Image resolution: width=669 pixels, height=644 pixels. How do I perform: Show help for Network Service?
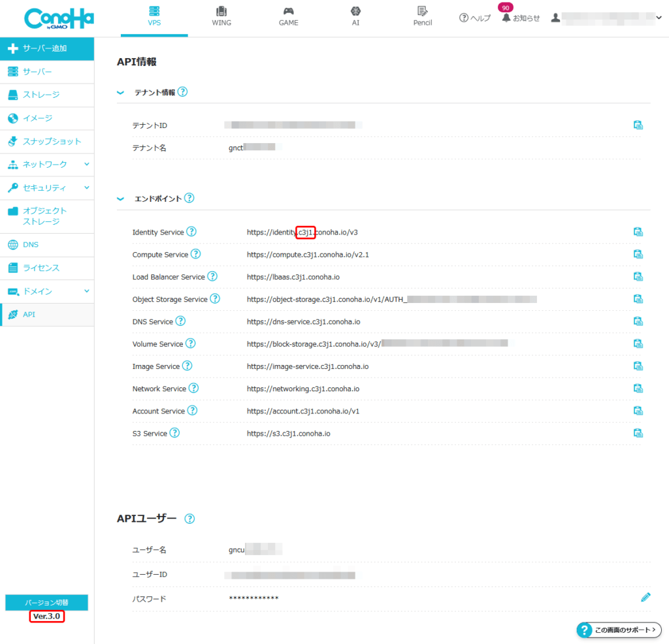(x=193, y=388)
